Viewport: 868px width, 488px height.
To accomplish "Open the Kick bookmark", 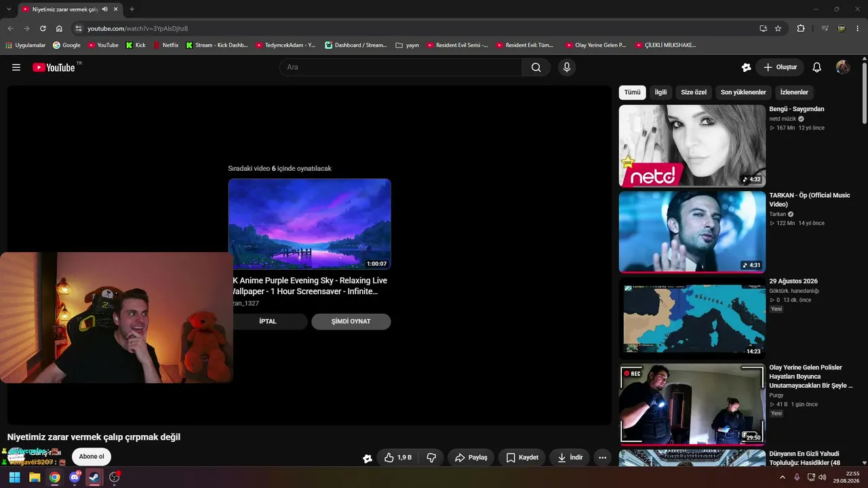I will 136,45.
